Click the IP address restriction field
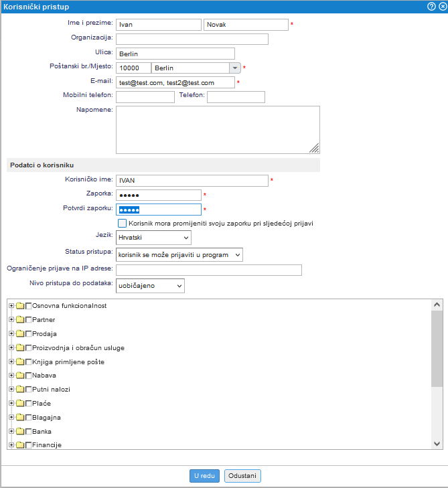 click(x=209, y=270)
